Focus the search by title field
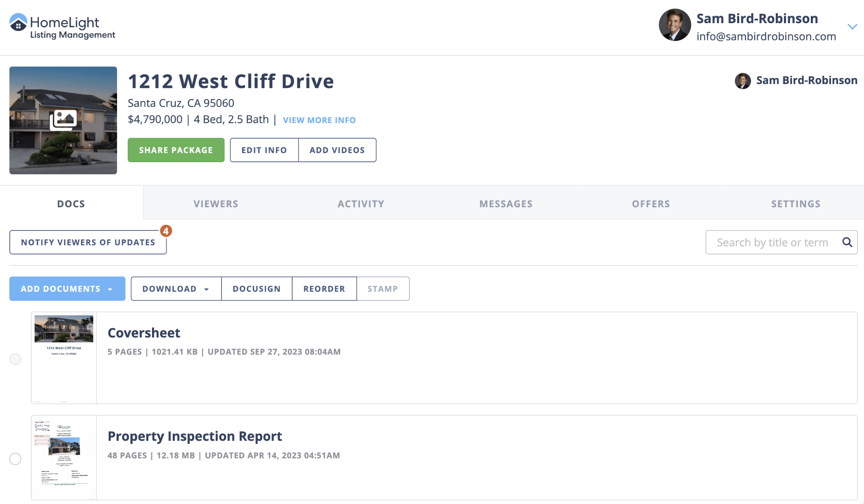The image size is (864, 504). (772, 242)
